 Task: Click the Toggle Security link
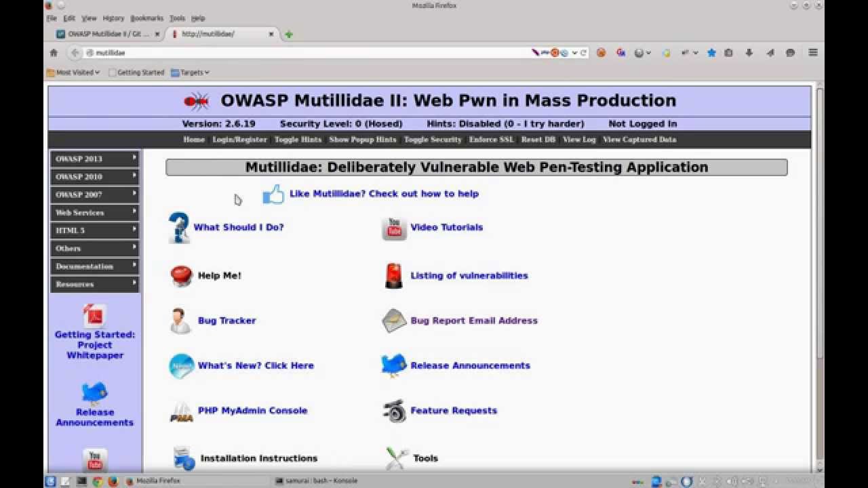tap(433, 140)
